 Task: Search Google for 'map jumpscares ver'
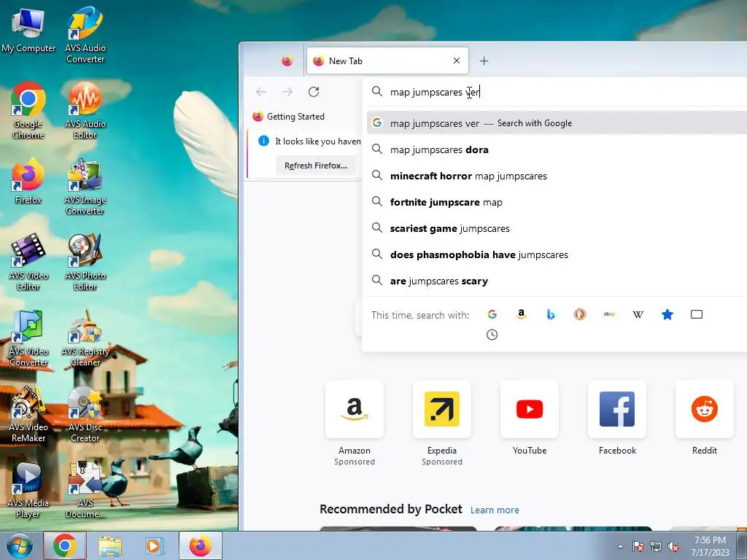tap(557, 123)
